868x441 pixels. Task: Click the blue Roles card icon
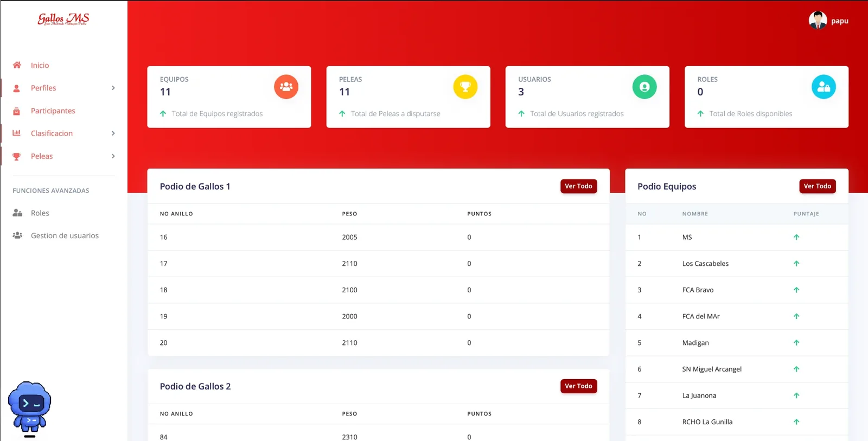pyautogui.click(x=824, y=87)
